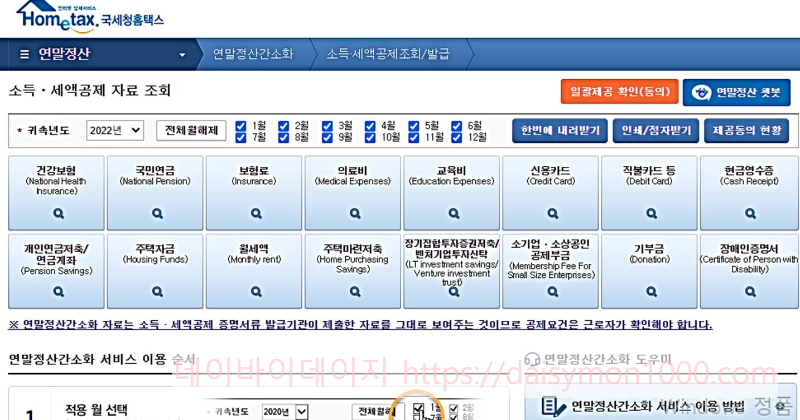Uncheck the 2월 month checkbox
The height and width of the screenshot is (420, 800).
click(284, 126)
